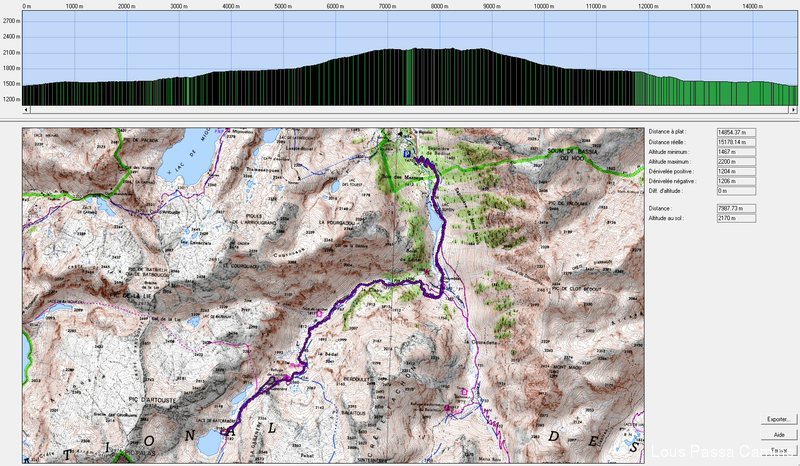The image size is (800, 466).
Task: Click the pink square waypoint on purple route
Action: [320, 314]
